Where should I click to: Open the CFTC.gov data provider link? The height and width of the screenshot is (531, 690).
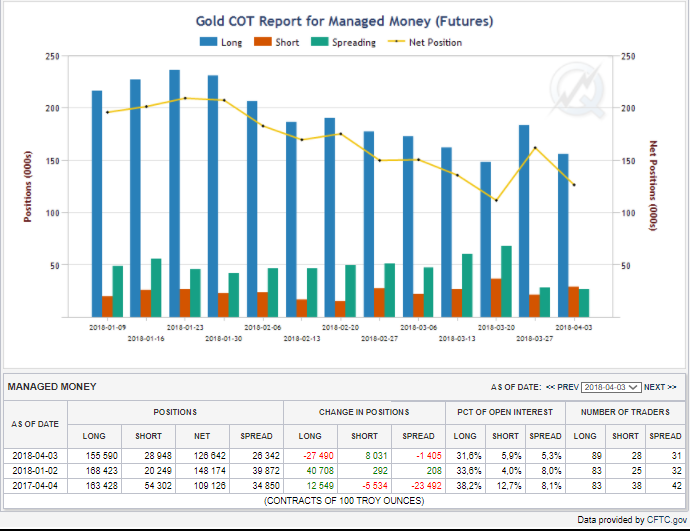(x=667, y=520)
